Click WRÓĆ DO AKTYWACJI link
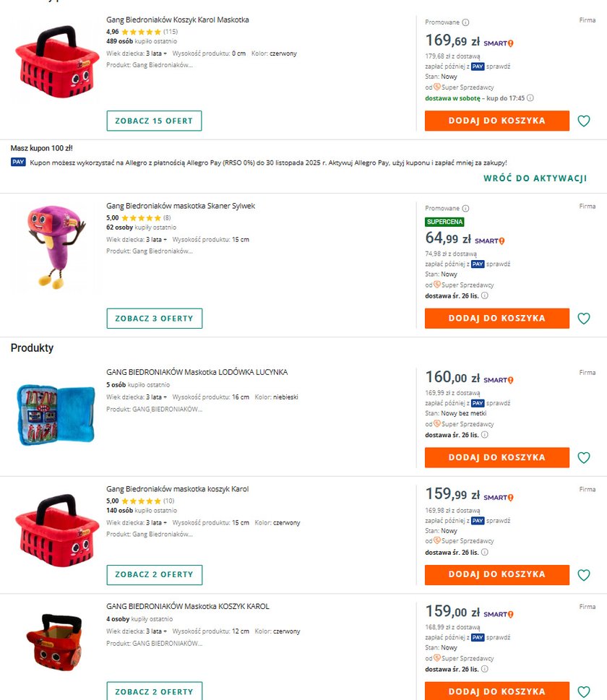Image resolution: width=607 pixels, height=700 pixels. [535, 178]
